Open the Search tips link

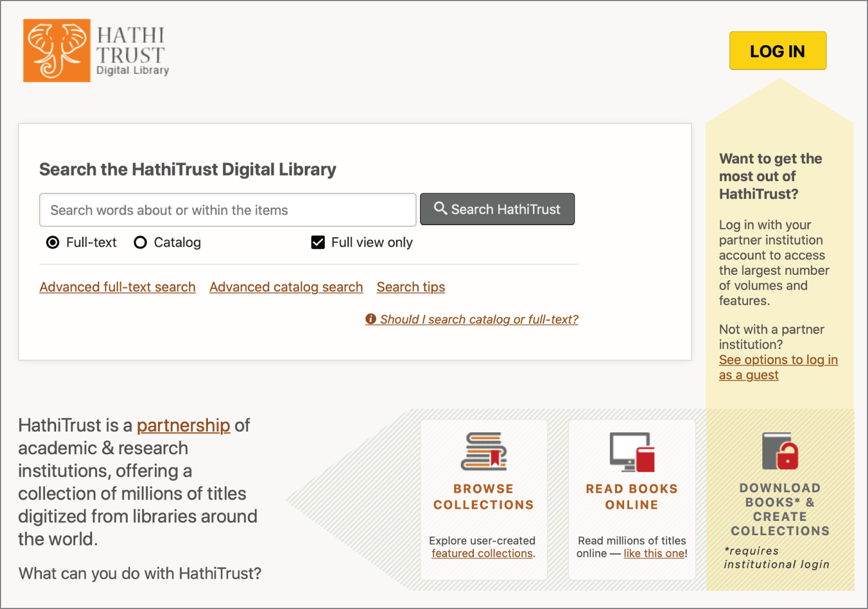point(411,287)
